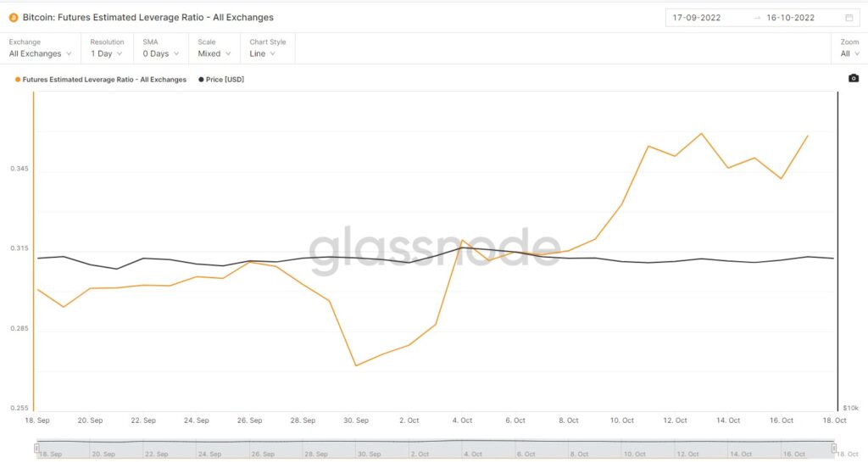Click the orange line's low at 30. Sep

356,365
